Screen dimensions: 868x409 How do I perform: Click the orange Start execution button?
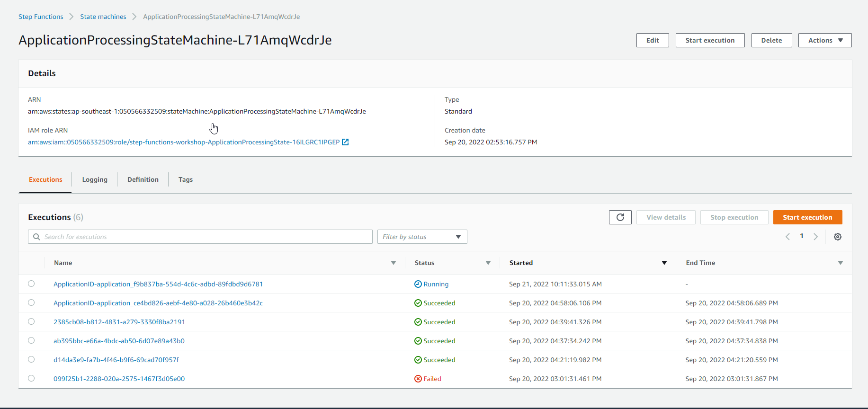807,217
